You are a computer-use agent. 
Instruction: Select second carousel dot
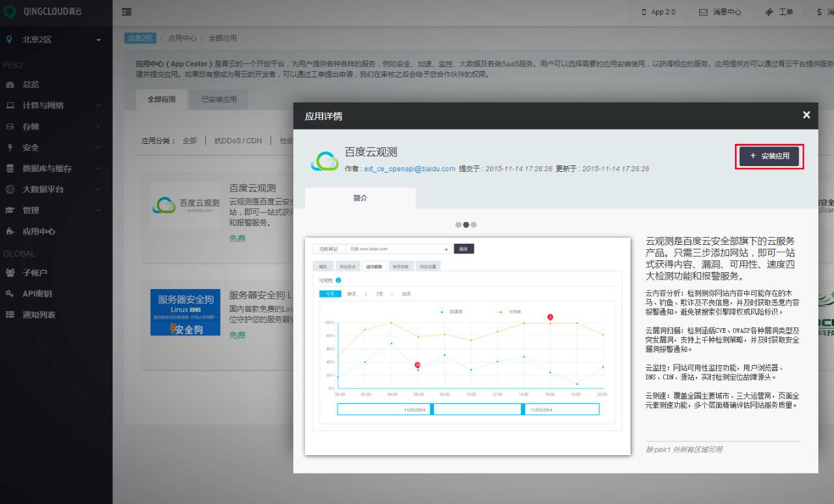[x=466, y=225]
